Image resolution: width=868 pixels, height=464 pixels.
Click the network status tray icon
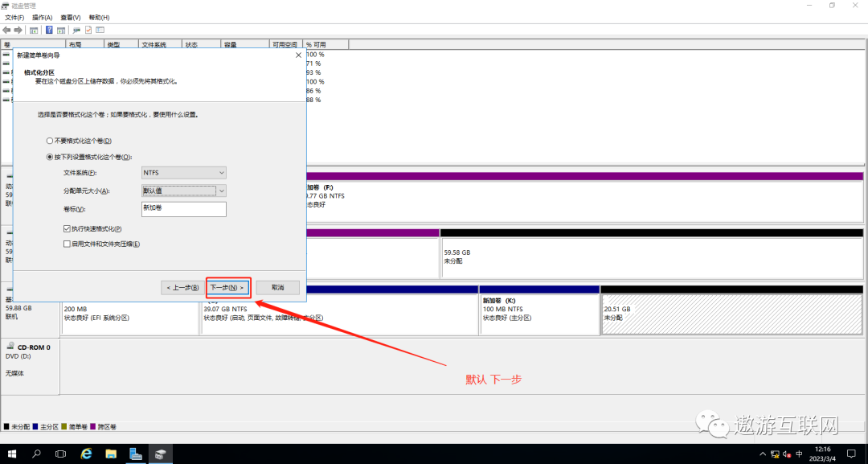[775, 454]
